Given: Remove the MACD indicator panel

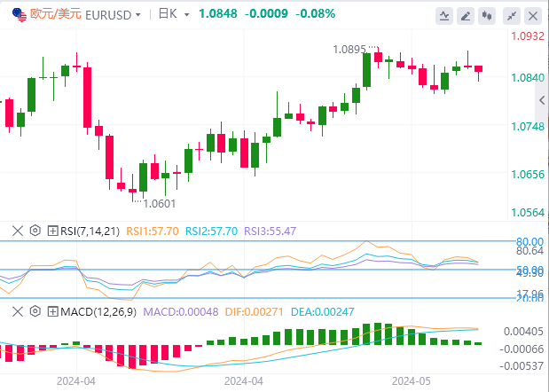Looking at the screenshot, I should click(18, 311).
